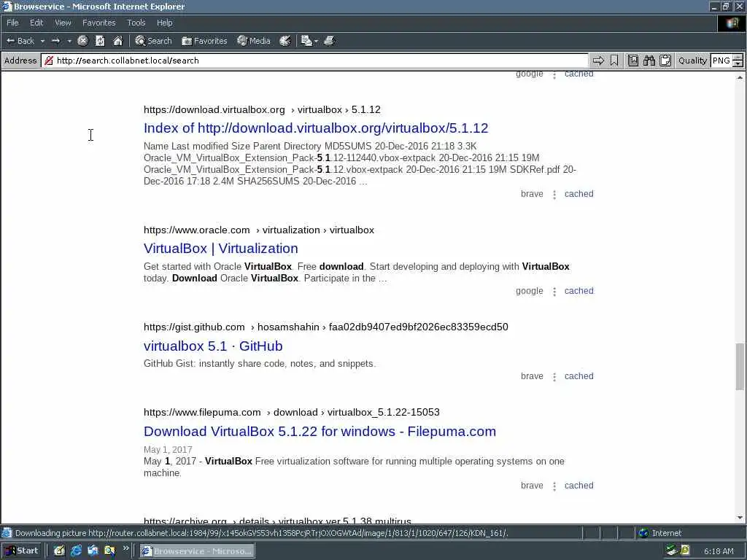Launch Outlook Express from the quick launch bar
Screen dimensions: 747x560
tap(93, 551)
